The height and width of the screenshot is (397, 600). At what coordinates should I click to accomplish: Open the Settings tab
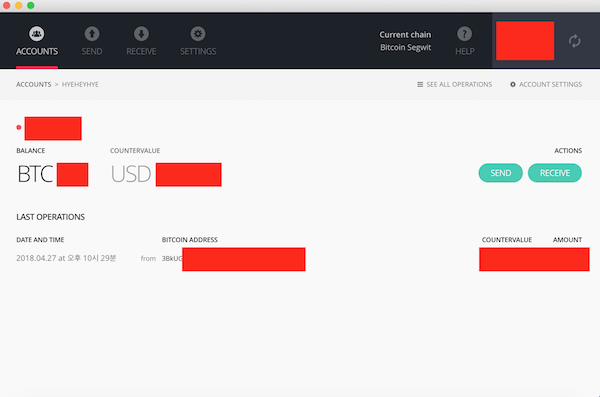click(198, 41)
